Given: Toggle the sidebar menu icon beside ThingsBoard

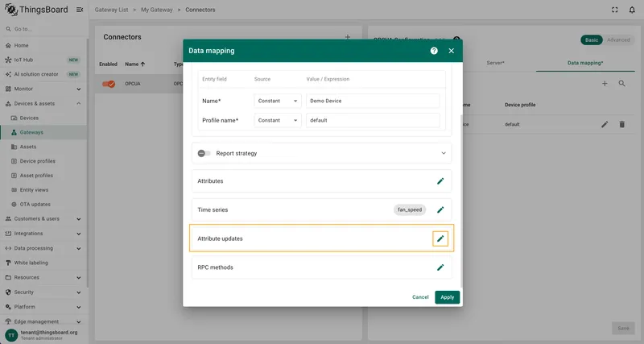Looking at the screenshot, I should click(80, 10).
